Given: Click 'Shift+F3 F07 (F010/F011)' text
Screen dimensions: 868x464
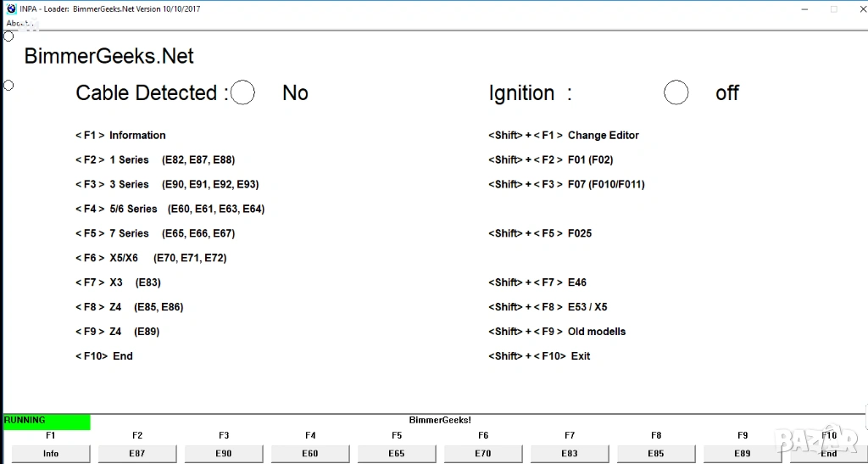Looking at the screenshot, I should (x=566, y=184).
